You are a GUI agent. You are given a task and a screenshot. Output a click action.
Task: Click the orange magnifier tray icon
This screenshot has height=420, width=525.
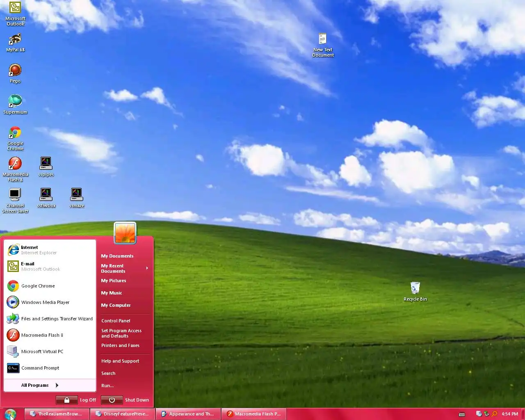(494, 414)
